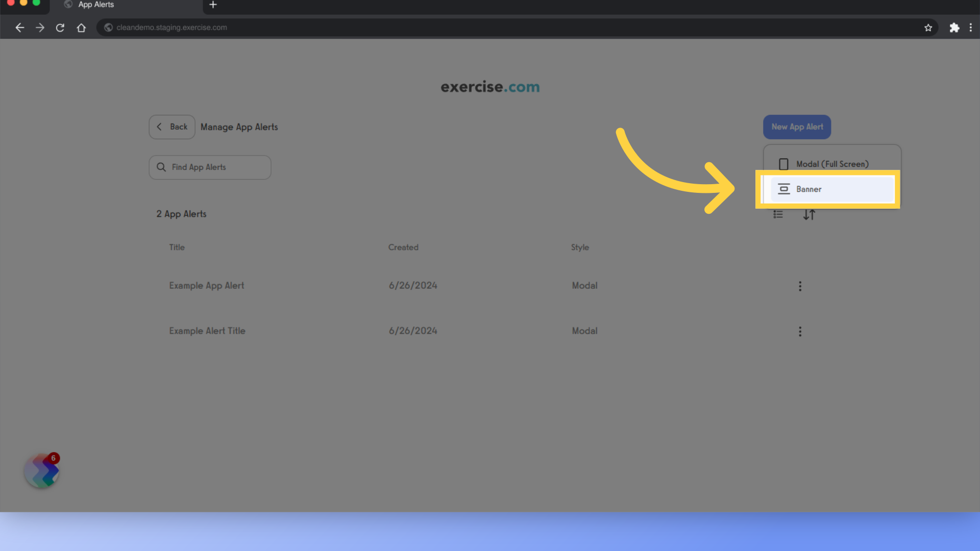Click the Style column header
The height and width of the screenshot is (551, 980).
pyautogui.click(x=580, y=247)
